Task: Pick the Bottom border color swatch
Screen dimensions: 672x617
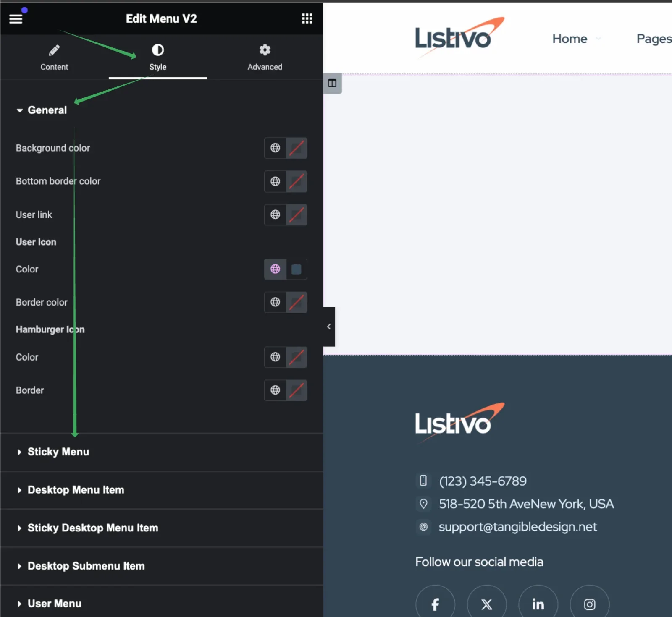Action: tap(297, 181)
